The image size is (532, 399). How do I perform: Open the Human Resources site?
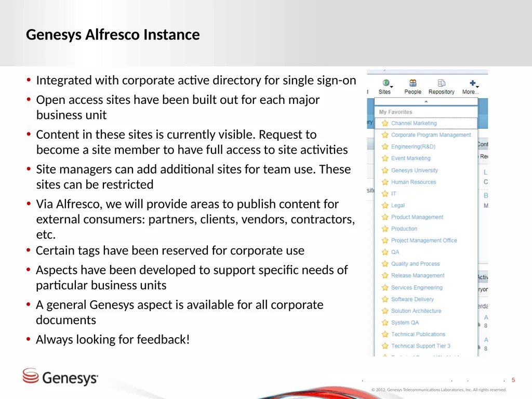414,182
